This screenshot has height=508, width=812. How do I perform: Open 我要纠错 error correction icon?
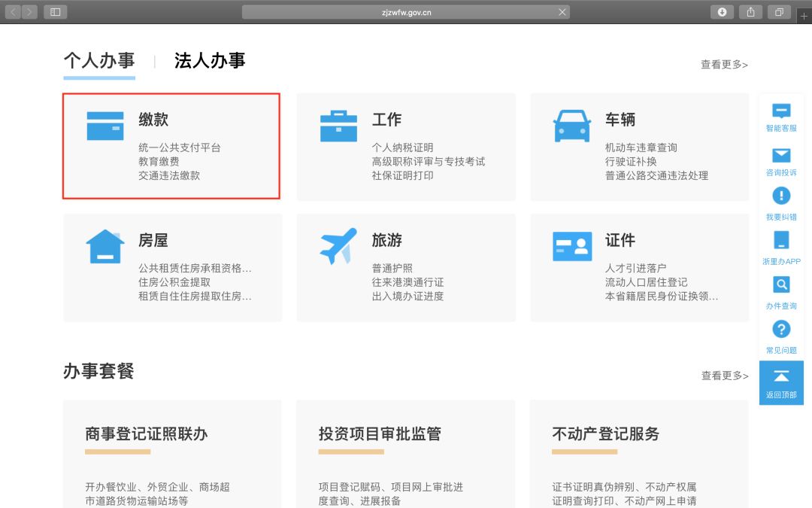pos(781,196)
